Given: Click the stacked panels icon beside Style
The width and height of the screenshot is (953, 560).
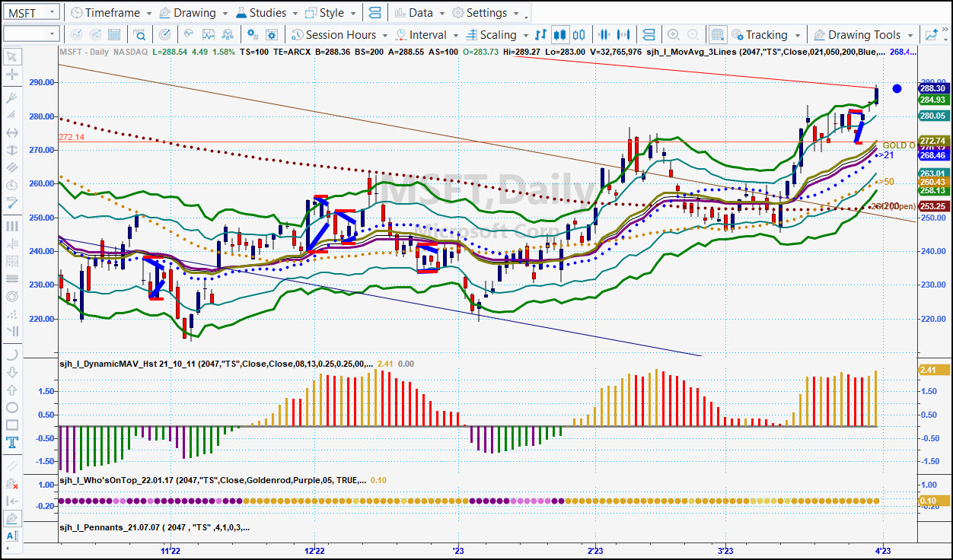Looking at the screenshot, I should pos(374,13).
